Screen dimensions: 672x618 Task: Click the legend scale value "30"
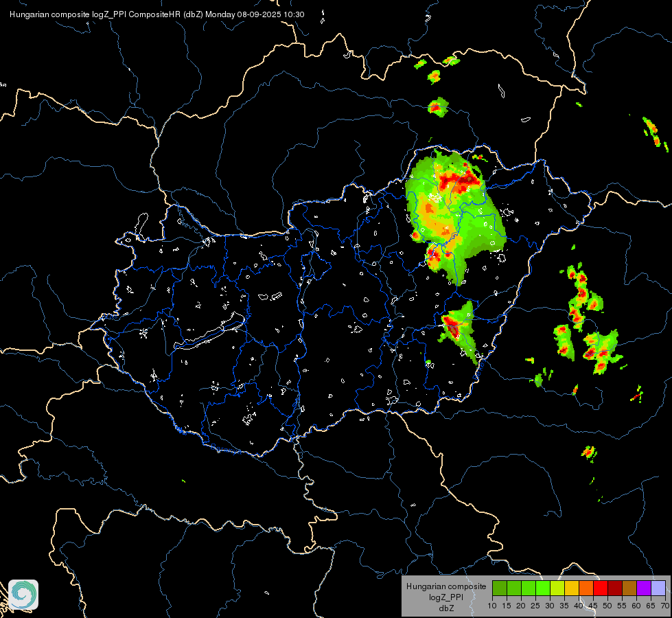(550, 606)
